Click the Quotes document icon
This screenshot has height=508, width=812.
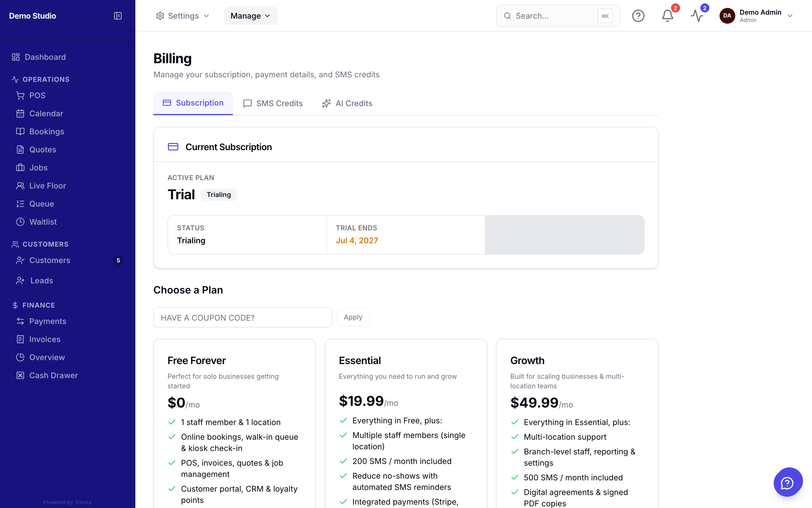click(x=20, y=150)
